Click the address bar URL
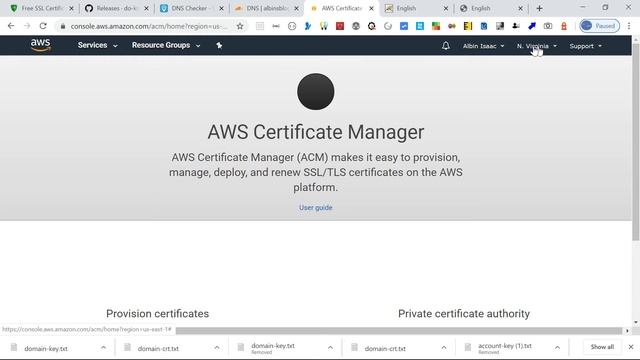The height and width of the screenshot is (360, 640). click(x=149, y=26)
